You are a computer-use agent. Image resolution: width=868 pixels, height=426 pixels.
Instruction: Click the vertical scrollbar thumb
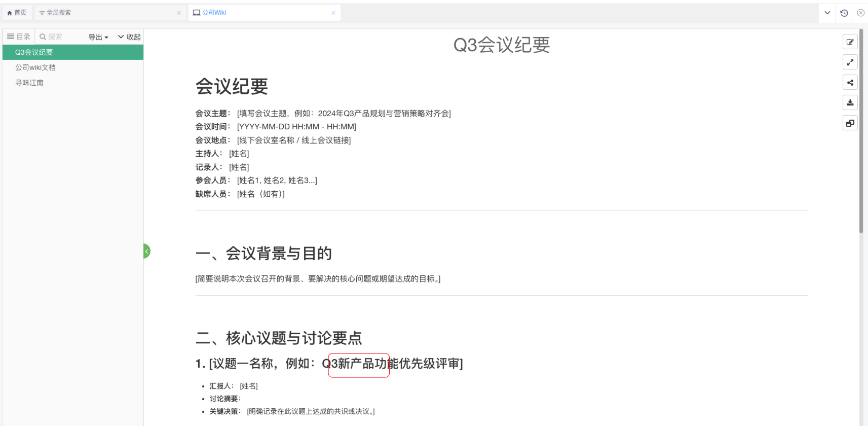(x=861, y=131)
